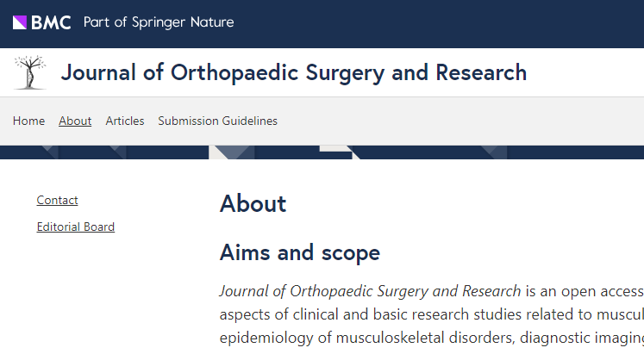This screenshot has height=354, width=644.
Task: Click the empty gray navigation bar area
Action: point(466,121)
